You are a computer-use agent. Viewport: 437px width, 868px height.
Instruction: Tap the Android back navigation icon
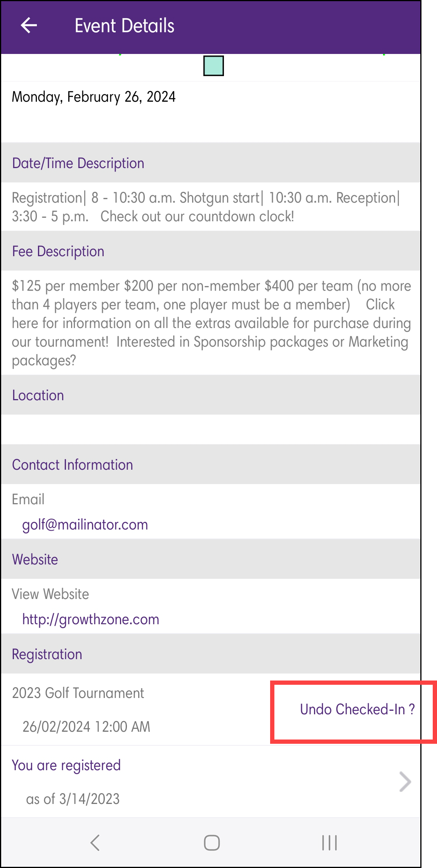pyautogui.click(x=95, y=842)
